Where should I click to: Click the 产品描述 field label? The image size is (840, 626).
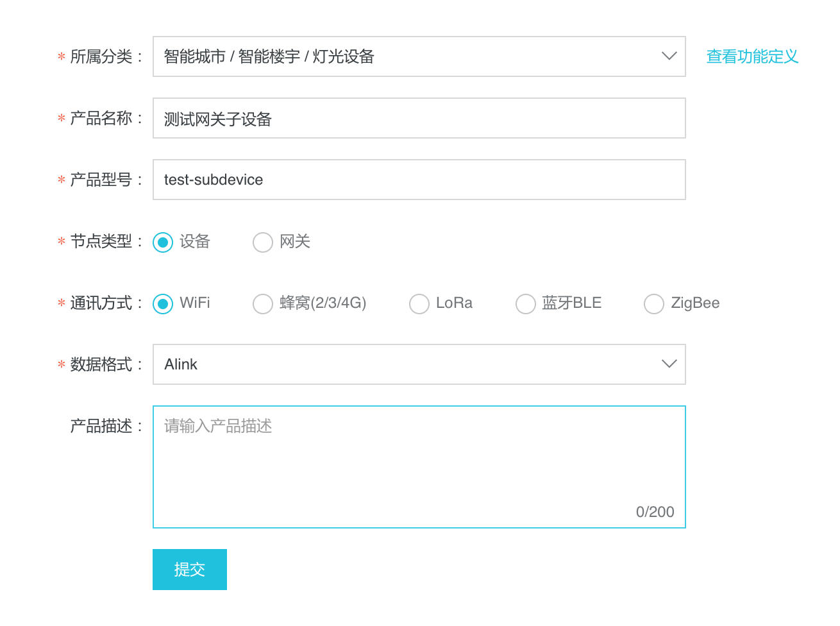pos(106,426)
